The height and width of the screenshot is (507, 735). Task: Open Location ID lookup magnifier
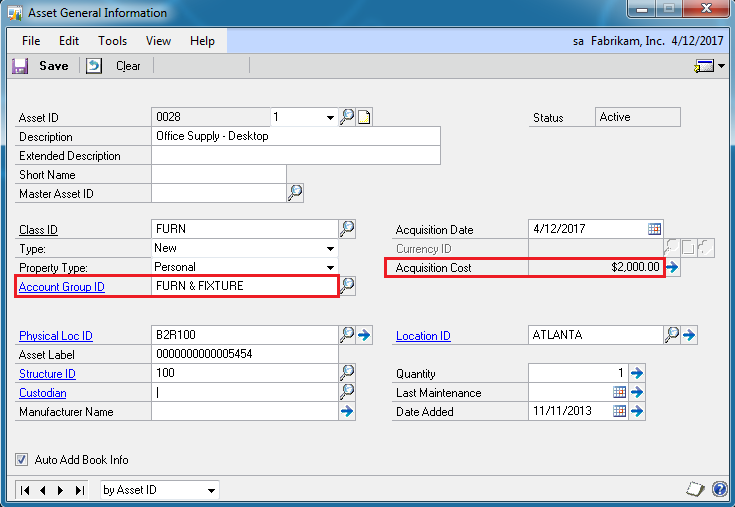[x=672, y=335]
